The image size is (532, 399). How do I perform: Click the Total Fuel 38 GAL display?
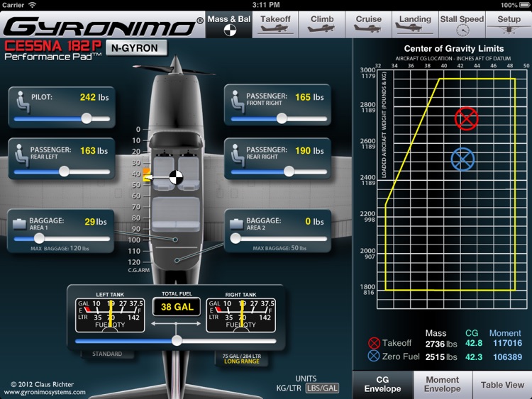click(x=177, y=307)
